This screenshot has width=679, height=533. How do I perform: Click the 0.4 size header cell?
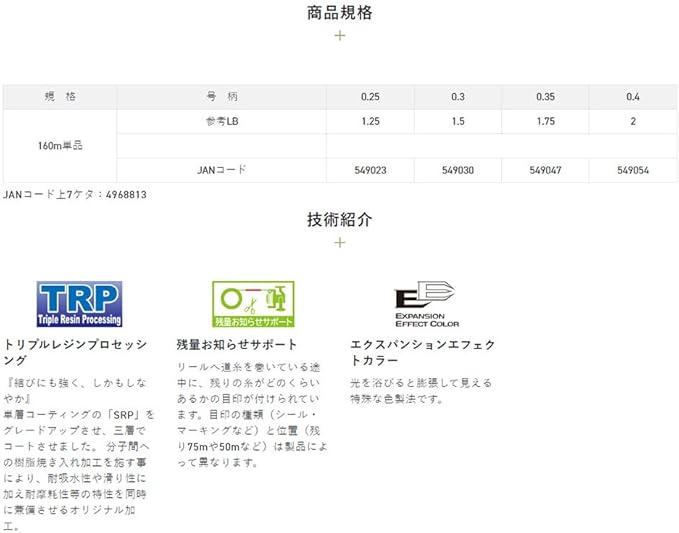pyautogui.click(x=633, y=97)
